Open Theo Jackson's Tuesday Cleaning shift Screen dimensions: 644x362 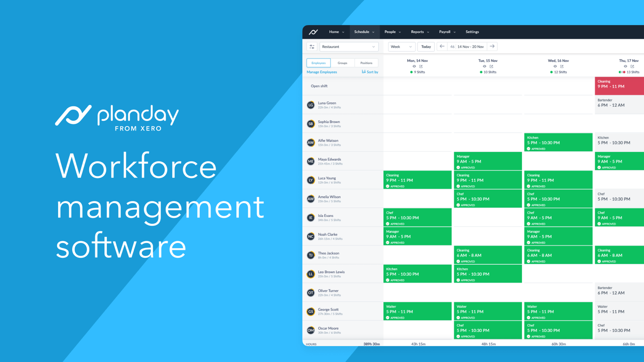[488, 255]
